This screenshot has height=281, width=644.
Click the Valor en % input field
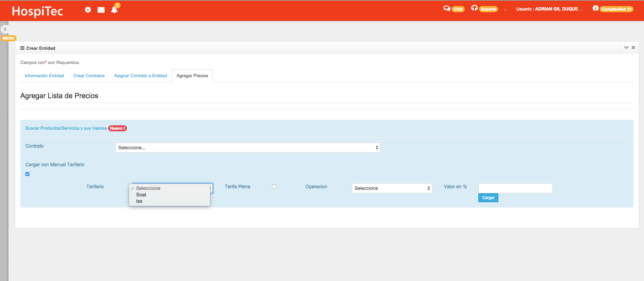(515, 188)
